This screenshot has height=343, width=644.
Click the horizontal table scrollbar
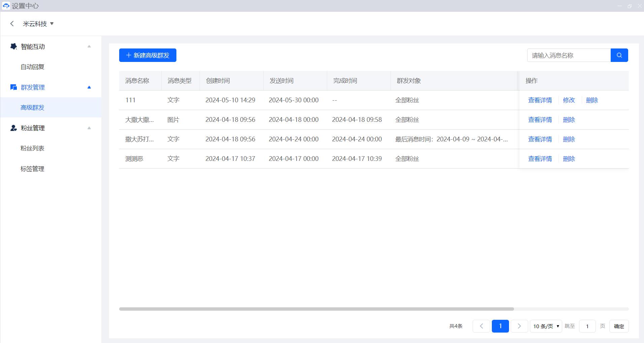316,309
